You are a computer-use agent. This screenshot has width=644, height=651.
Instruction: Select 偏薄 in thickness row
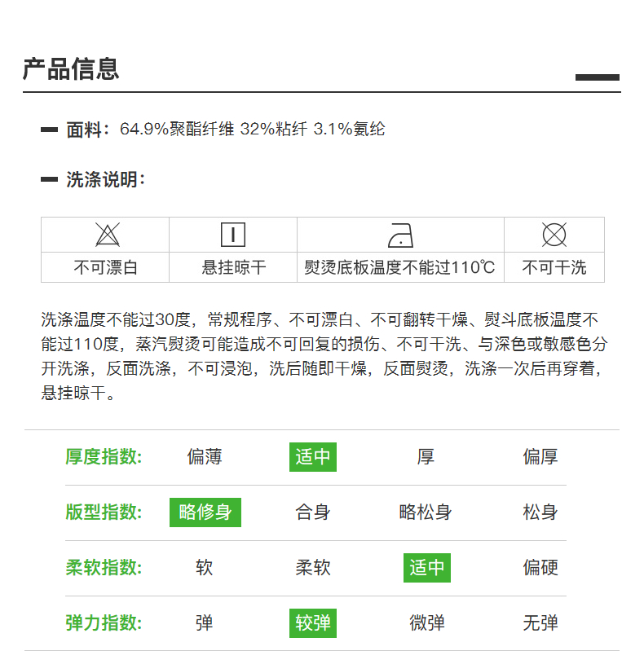click(x=205, y=457)
